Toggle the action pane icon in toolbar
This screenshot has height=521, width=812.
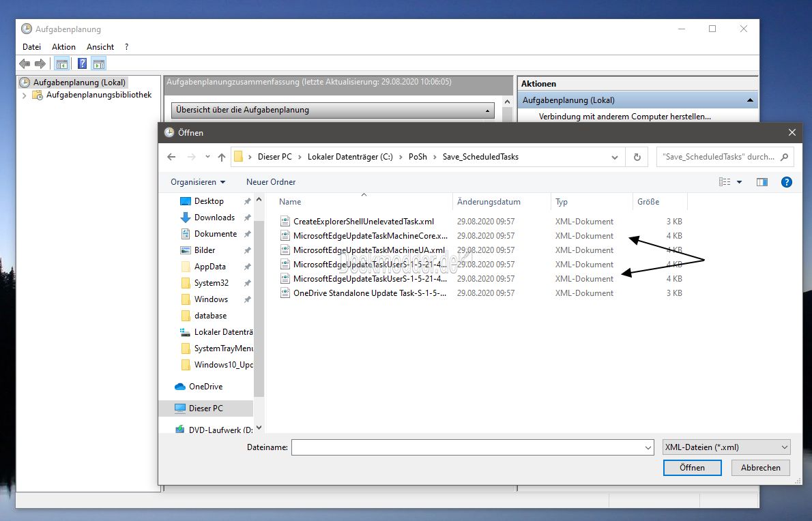coord(99,64)
